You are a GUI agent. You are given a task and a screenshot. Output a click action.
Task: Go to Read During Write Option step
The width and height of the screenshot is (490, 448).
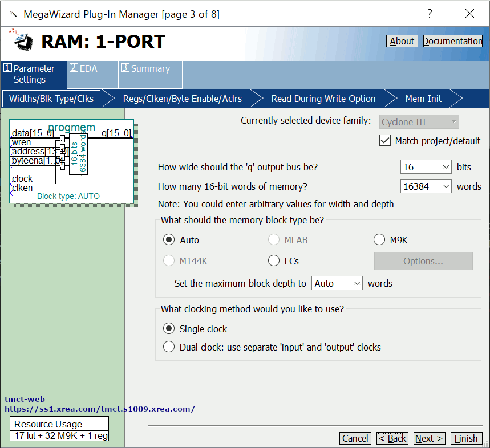(x=323, y=99)
